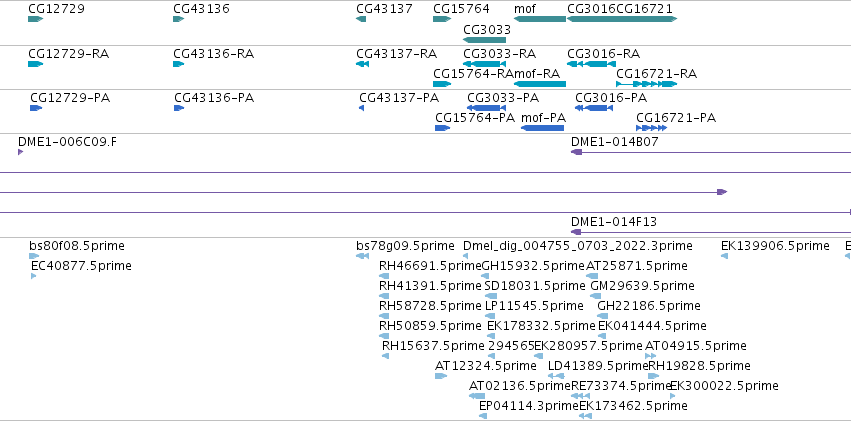Viewport: 851px width, 421px height.
Task: Click the AT12324.5prime EST arrow
Action: [441, 376]
